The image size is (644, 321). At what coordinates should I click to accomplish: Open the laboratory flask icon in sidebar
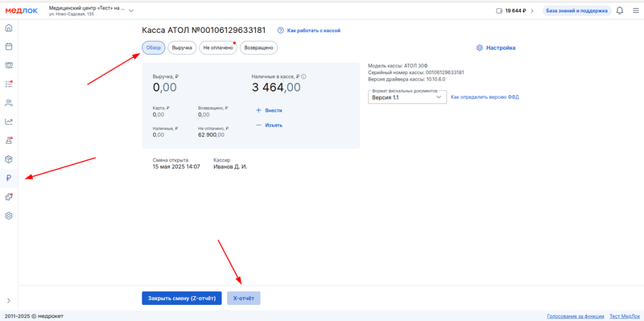[9, 140]
